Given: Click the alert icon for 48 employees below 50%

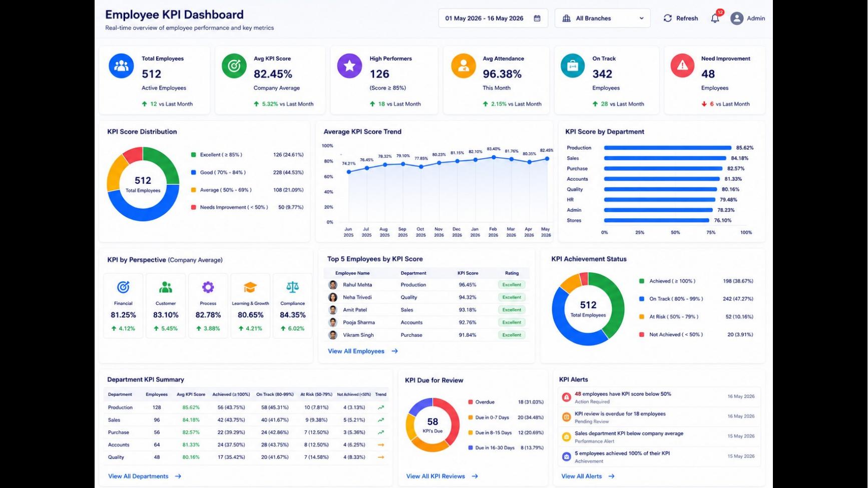Looking at the screenshot, I should (x=566, y=397).
